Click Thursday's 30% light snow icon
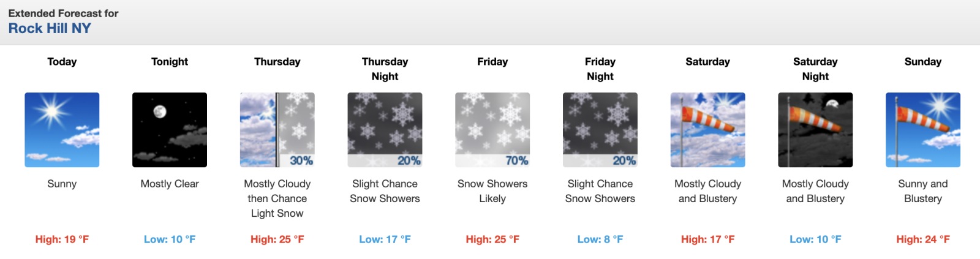 point(277,130)
